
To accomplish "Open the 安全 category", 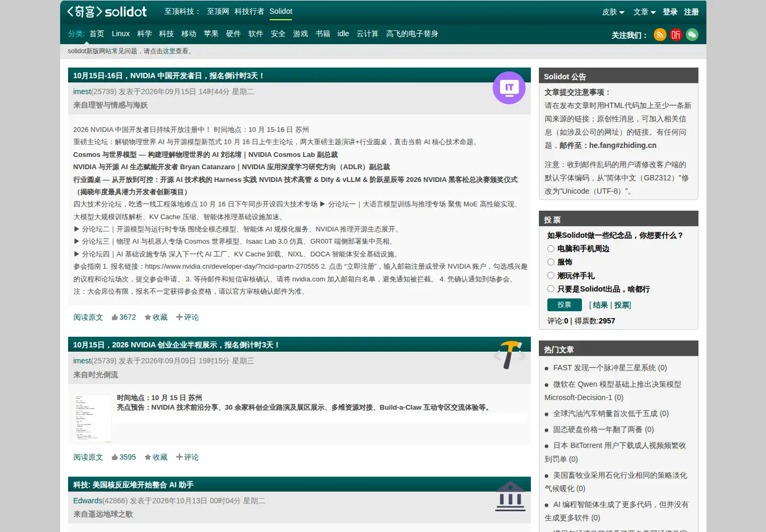I will pos(278,34).
